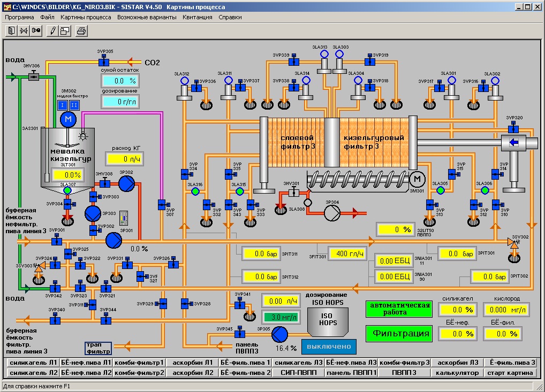Go to старт картина
Screen dimensions: 545x392
pyautogui.click(x=510, y=373)
